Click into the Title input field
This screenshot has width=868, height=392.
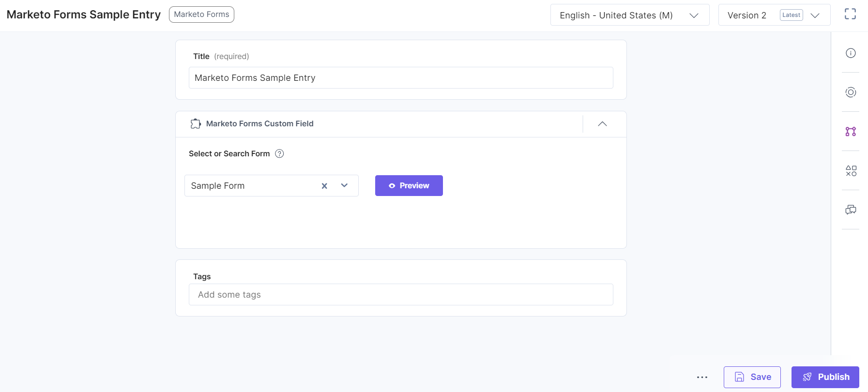[401, 78]
